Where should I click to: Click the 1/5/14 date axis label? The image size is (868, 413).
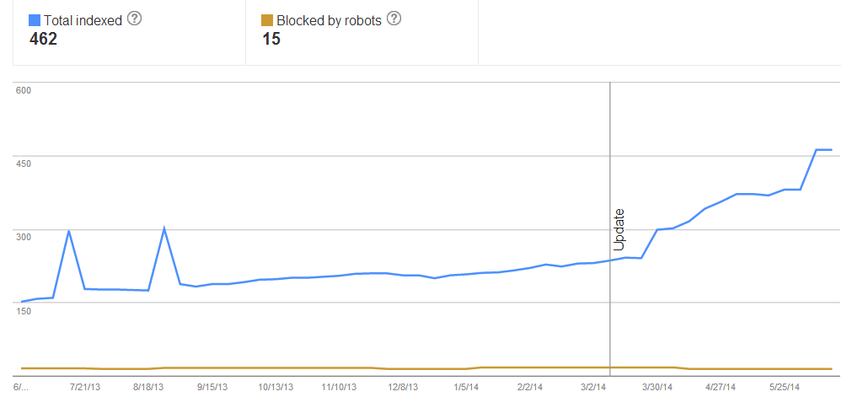point(466,388)
